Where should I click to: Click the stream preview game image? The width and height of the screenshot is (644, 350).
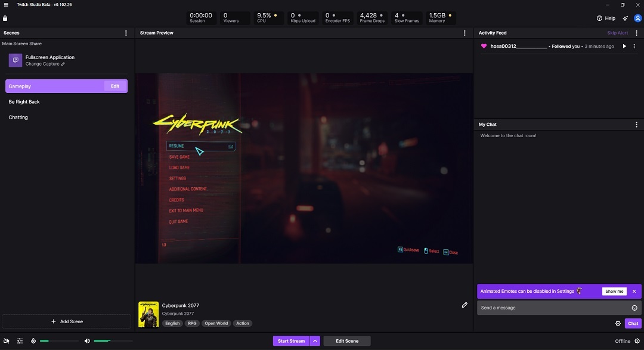(x=304, y=168)
